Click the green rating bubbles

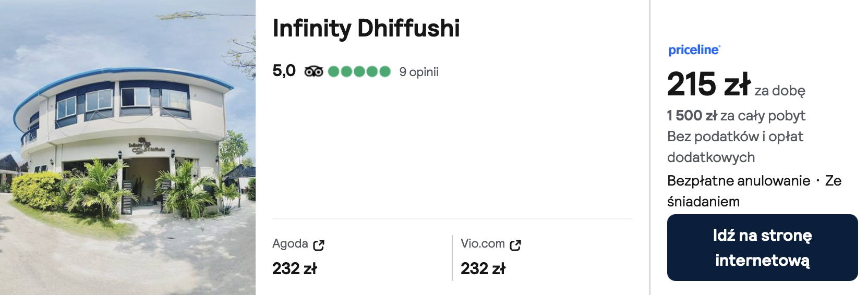[359, 71]
